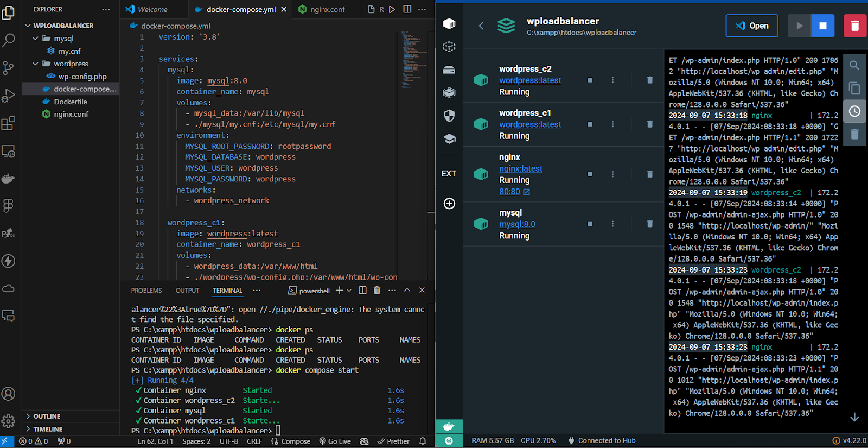Open the Extensions view
The height and width of the screenshot is (448, 868).
[x=8, y=123]
